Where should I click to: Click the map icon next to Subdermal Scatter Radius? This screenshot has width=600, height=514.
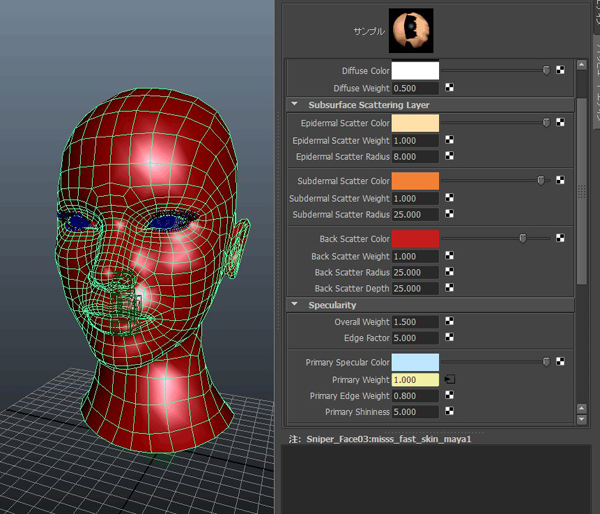pos(450,215)
